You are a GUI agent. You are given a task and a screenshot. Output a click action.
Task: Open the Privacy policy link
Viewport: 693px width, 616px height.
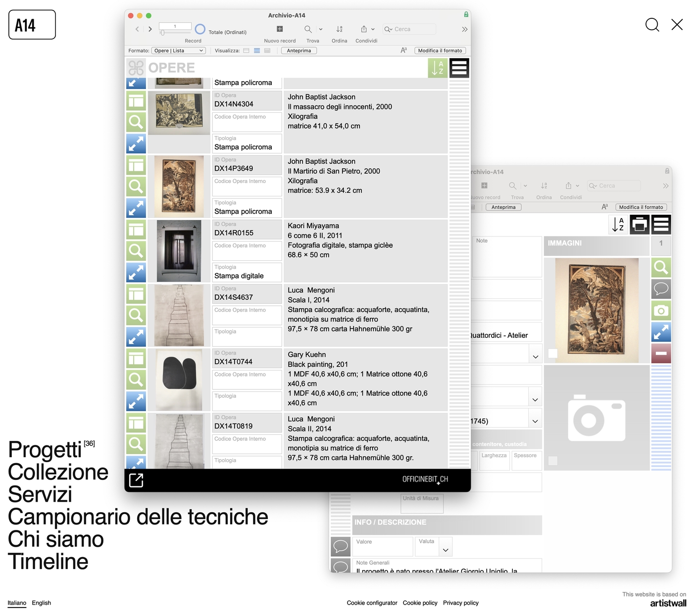pos(461,603)
